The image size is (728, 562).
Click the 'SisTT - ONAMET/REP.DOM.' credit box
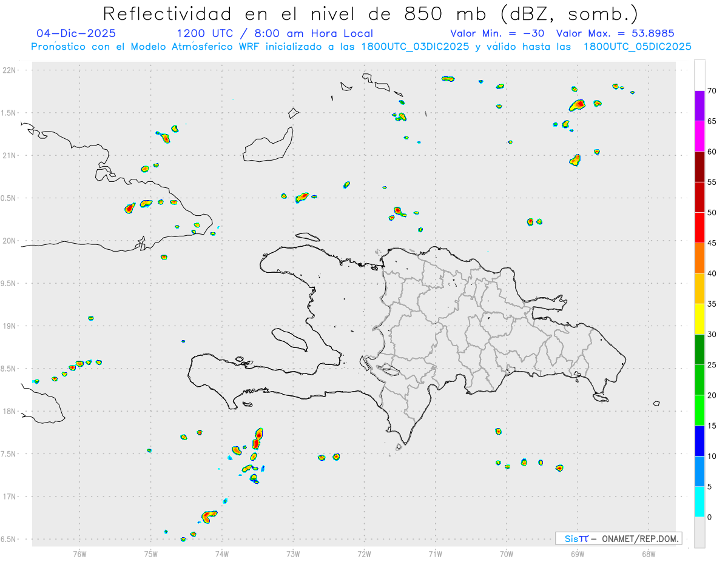[618, 538]
